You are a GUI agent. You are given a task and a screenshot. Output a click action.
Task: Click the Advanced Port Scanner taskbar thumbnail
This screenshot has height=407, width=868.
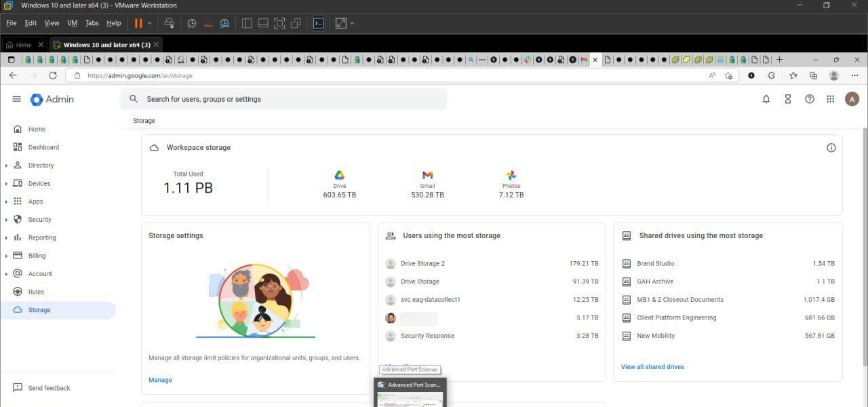(x=410, y=393)
